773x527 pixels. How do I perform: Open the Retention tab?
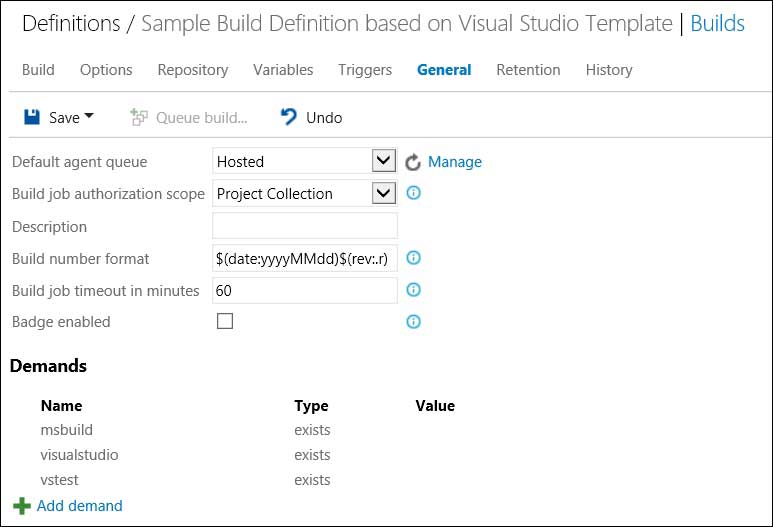(528, 70)
